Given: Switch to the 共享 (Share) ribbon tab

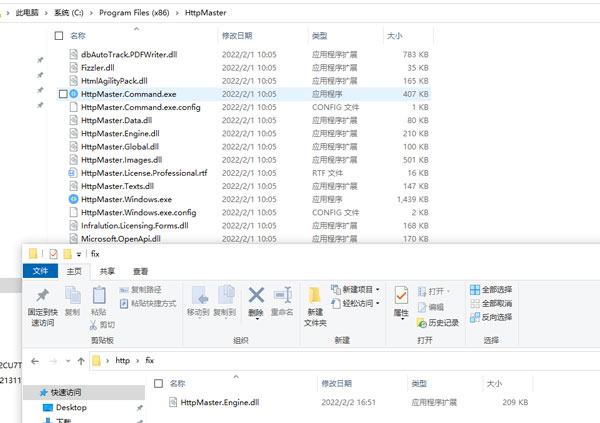Looking at the screenshot, I should click(107, 271).
